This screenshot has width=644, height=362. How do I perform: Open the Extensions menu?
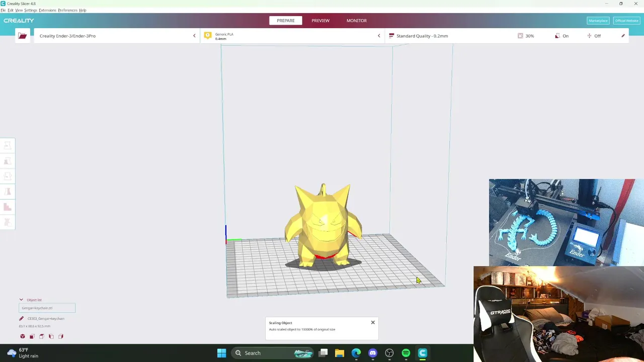pos(47,10)
